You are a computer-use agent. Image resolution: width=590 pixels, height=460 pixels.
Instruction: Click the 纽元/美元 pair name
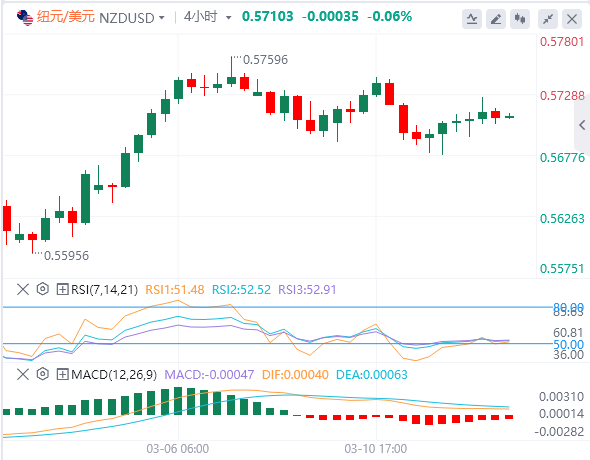[x=65, y=17]
